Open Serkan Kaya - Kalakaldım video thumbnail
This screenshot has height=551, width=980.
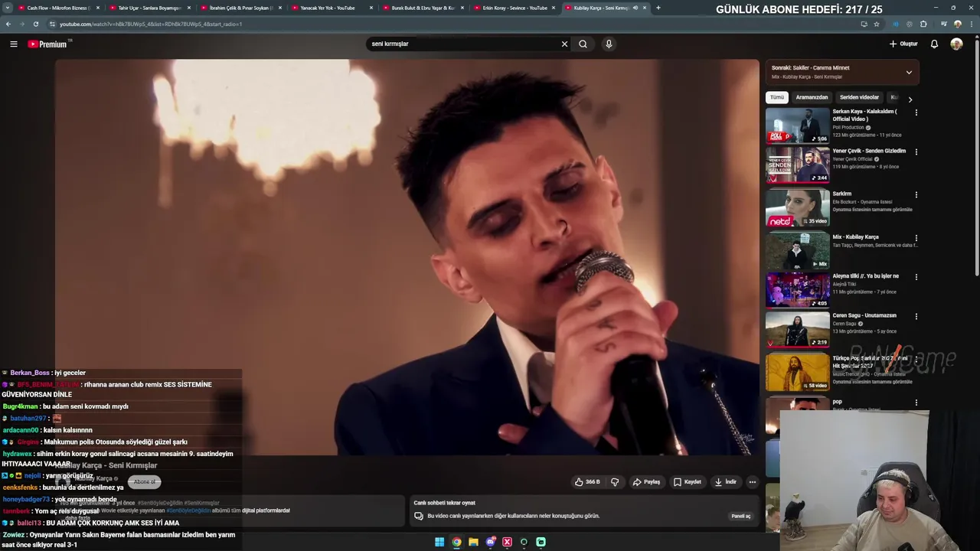pyautogui.click(x=797, y=126)
